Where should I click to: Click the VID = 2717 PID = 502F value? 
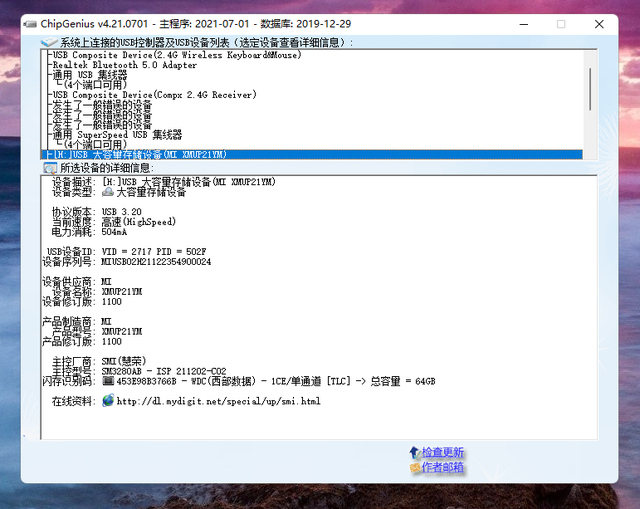154,251
